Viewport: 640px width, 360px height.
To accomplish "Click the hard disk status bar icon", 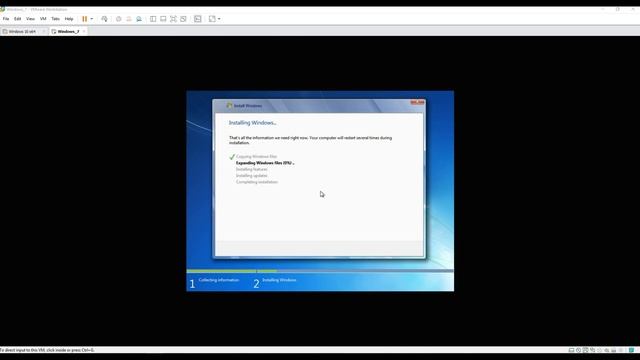I will tap(571, 350).
